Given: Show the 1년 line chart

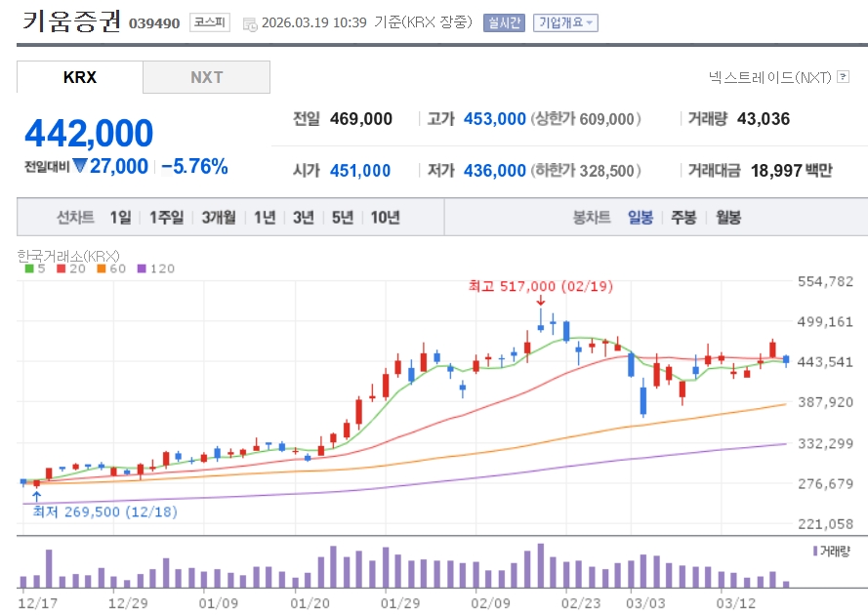Looking at the screenshot, I should point(265,218).
